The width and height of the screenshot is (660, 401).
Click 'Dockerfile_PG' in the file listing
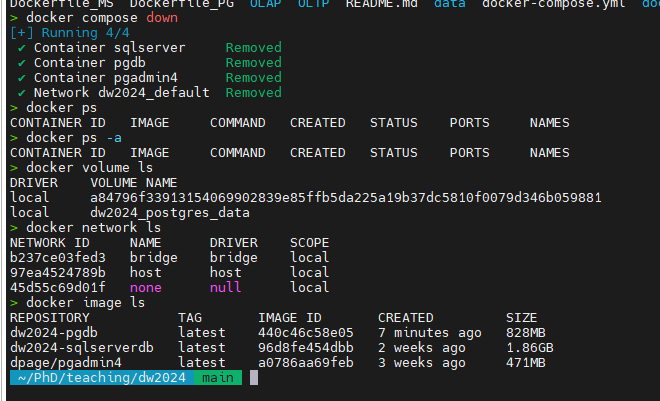pyautogui.click(x=181, y=4)
